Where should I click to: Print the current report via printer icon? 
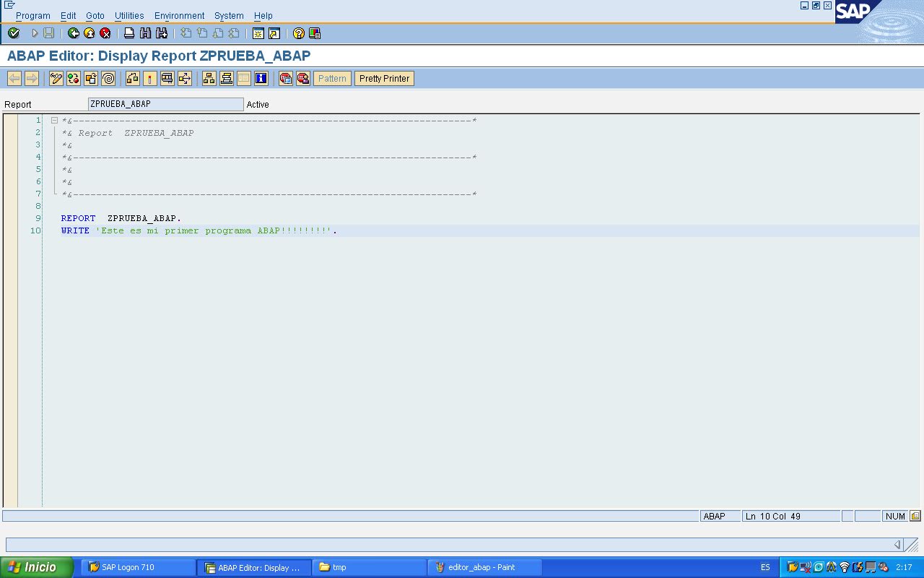point(128,33)
